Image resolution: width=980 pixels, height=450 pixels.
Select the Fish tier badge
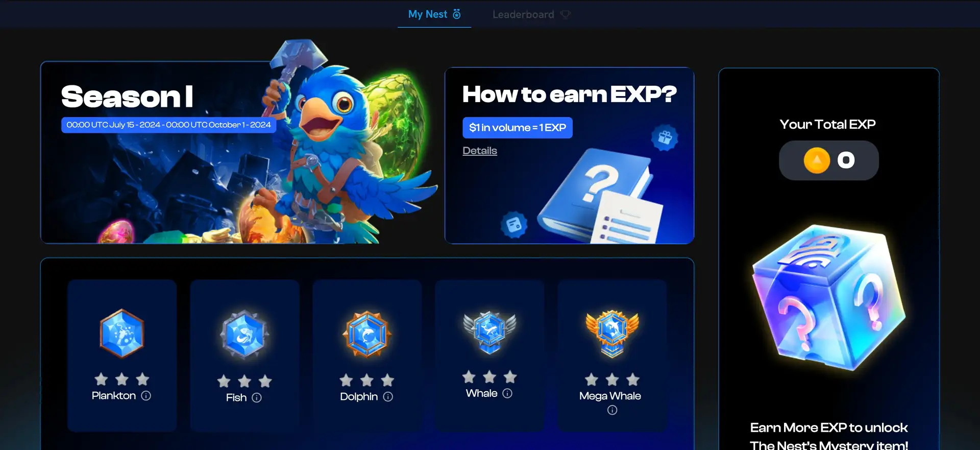tap(244, 335)
